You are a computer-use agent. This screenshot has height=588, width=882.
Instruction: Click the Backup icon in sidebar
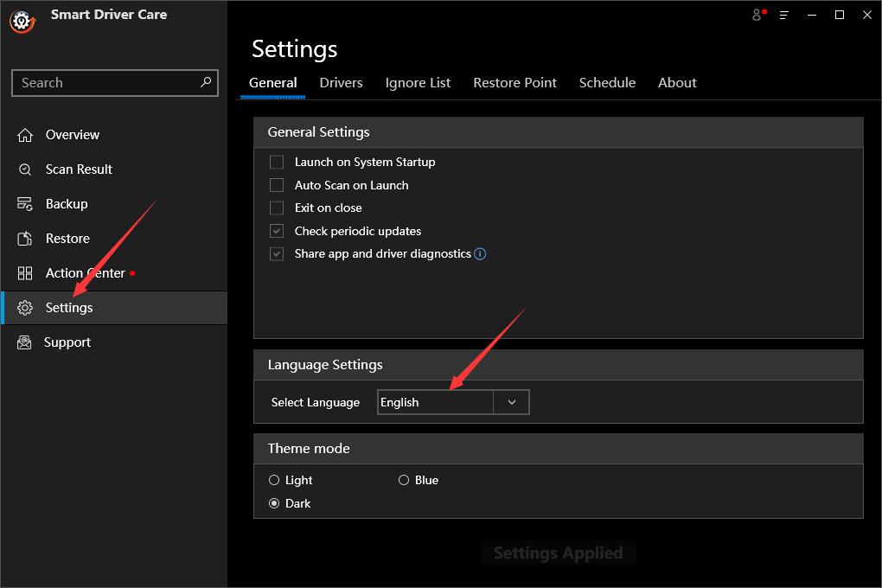point(25,204)
